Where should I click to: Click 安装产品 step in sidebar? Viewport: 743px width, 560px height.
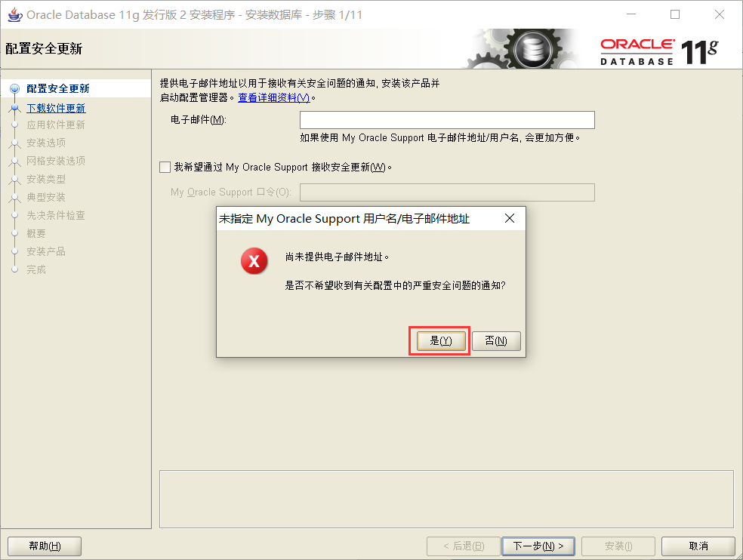pyautogui.click(x=46, y=251)
